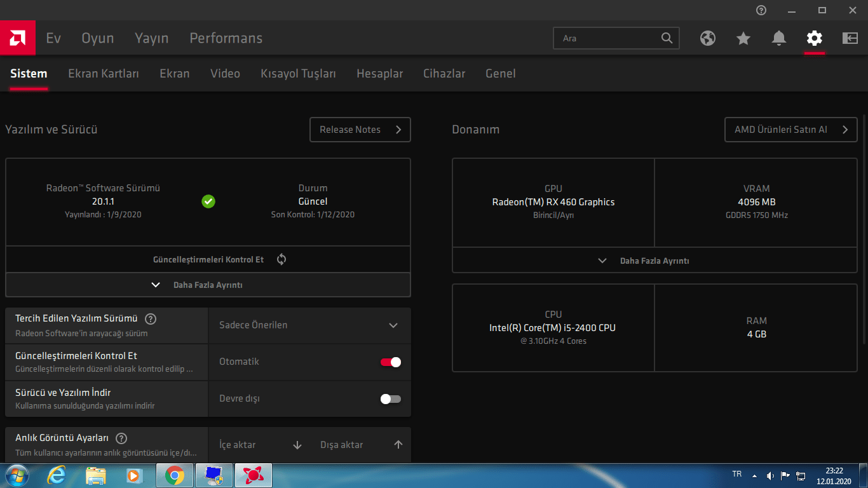This screenshot has height=488, width=868.
Task: Open the favorites star icon
Action: pos(743,38)
